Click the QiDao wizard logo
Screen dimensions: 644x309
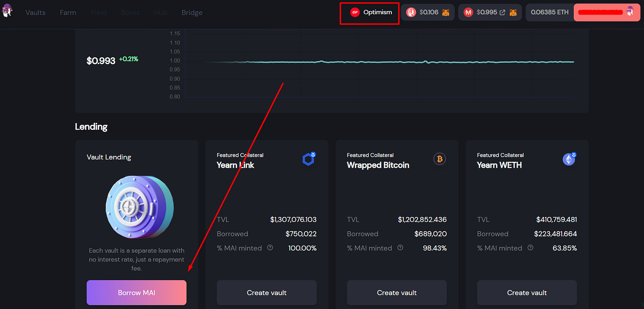7,11
